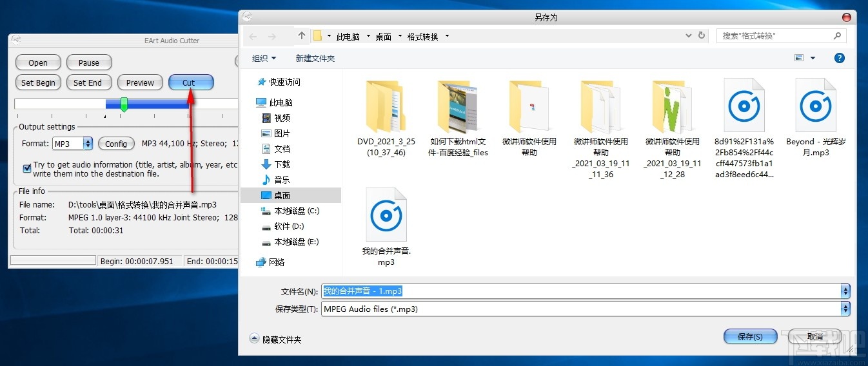The height and width of the screenshot is (366, 868).
Task: Select the 如何下载html文件-百度经验_files folder
Action: tap(459, 119)
